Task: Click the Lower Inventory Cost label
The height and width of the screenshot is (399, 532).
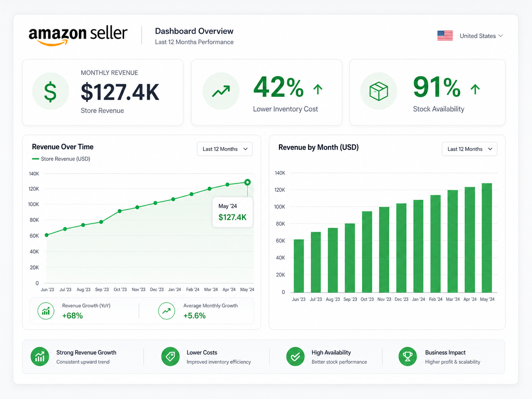Action: click(x=285, y=109)
